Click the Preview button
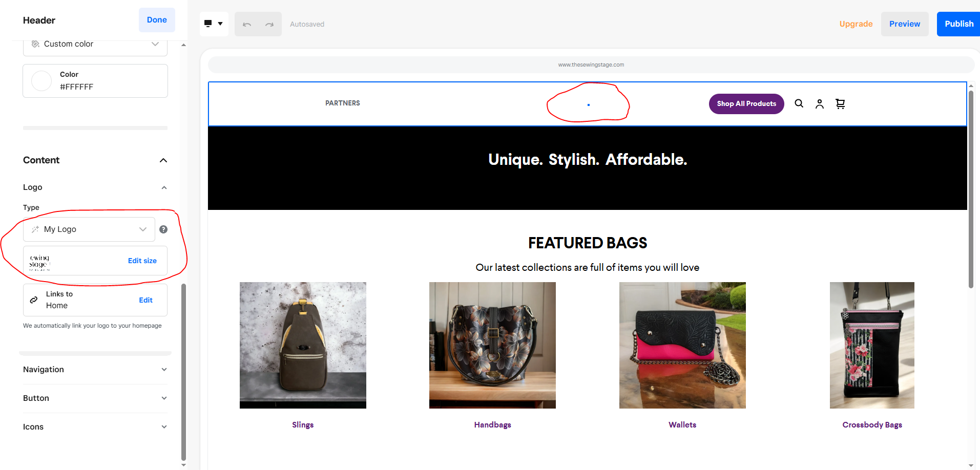The image size is (980, 470). 905,24
